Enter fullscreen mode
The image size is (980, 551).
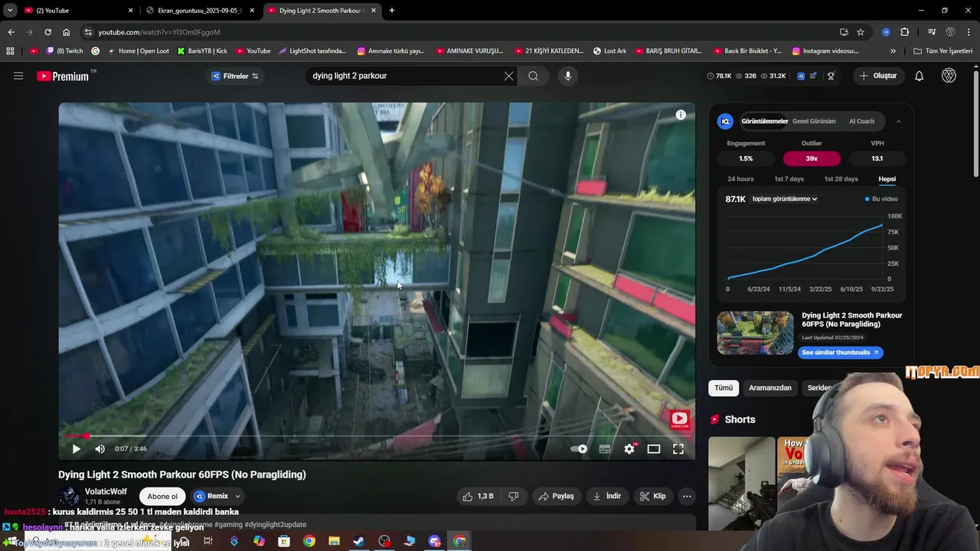click(678, 449)
